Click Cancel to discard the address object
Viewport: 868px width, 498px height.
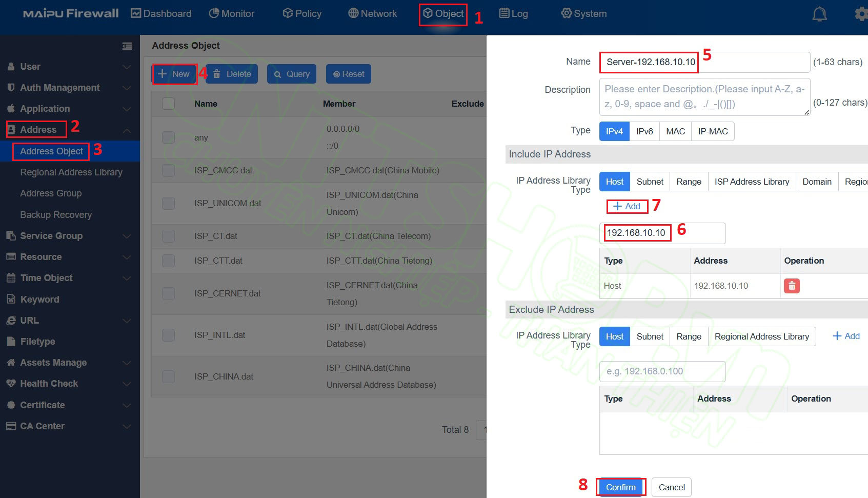pos(671,487)
